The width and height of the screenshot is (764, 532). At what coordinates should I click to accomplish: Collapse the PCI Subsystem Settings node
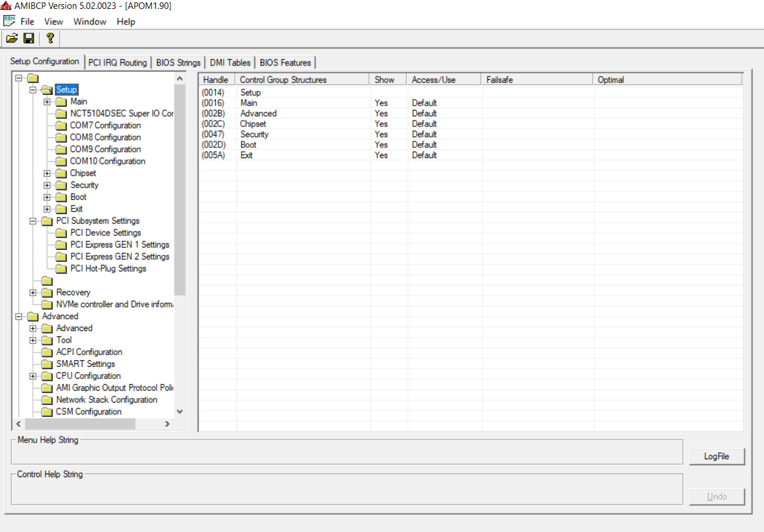coord(33,221)
